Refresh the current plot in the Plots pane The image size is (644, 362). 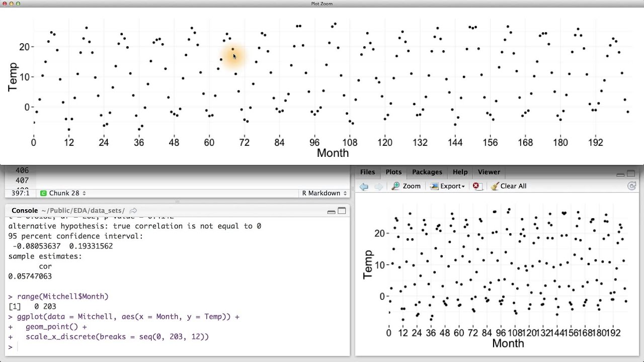coord(632,186)
